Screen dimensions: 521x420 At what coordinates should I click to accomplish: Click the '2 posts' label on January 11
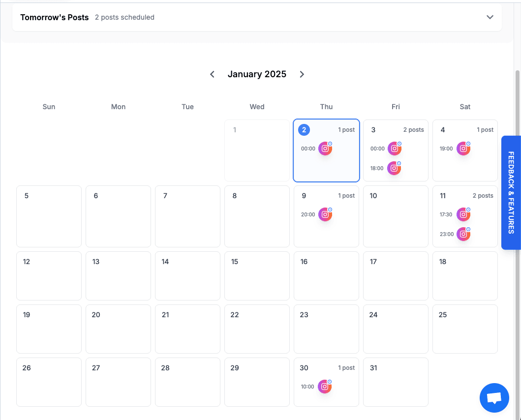[x=483, y=196]
